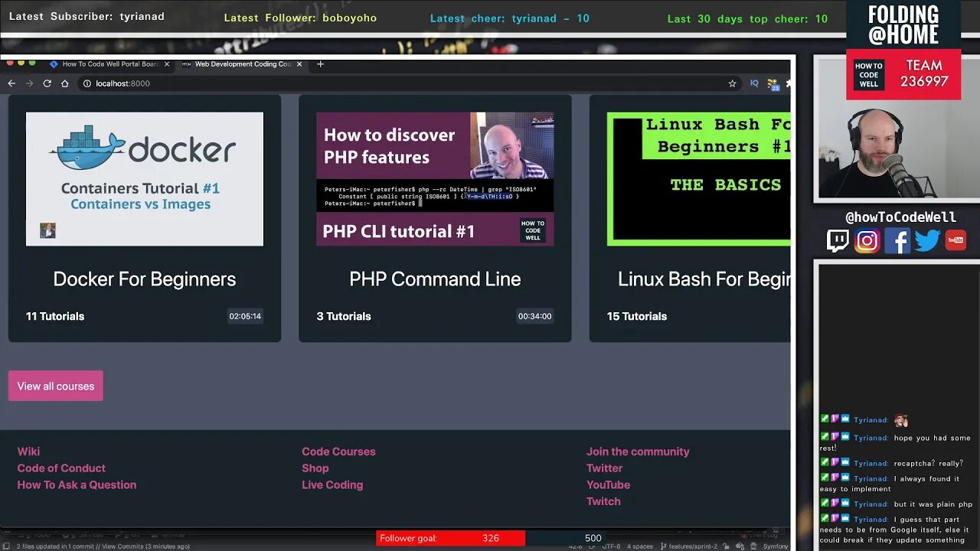Click the UTF-8 encoding in status bar
Image resolution: width=980 pixels, height=551 pixels.
[611, 546]
